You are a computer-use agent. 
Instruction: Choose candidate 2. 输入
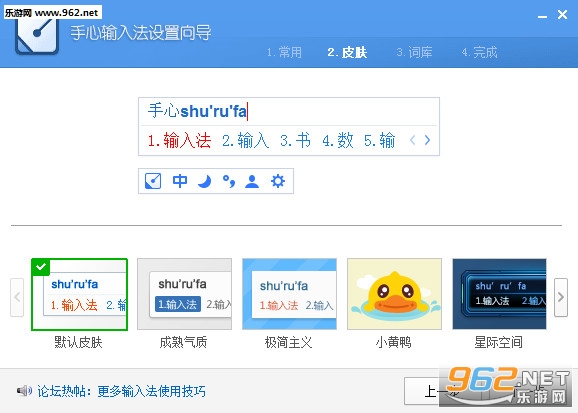[246, 140]
